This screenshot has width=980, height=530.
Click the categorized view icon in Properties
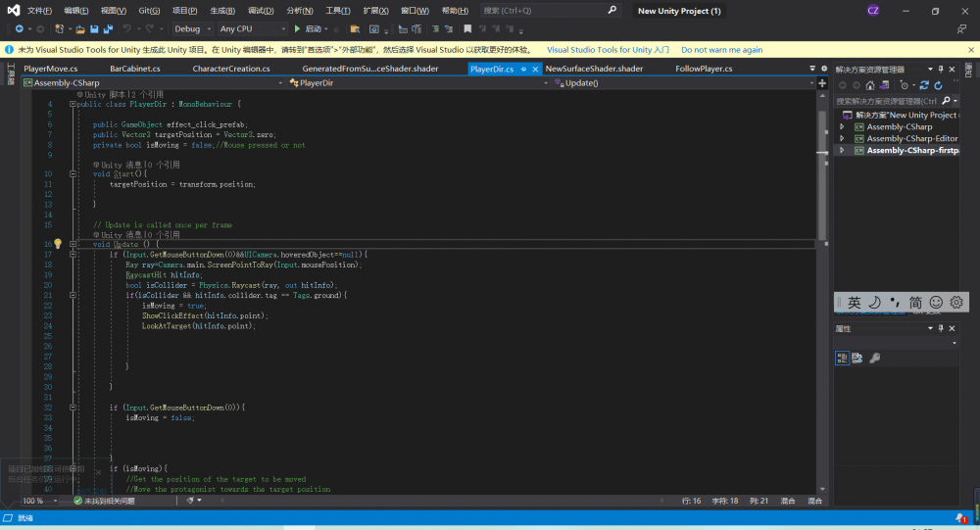point(842,359)
